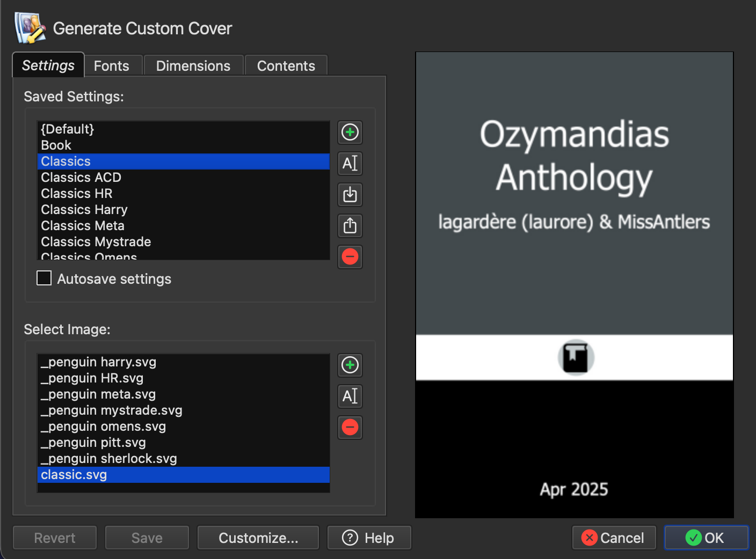Choose the _penguin meta.svg image
The width and height of the screenshot is (756, 559).
[x=184, y=394]
